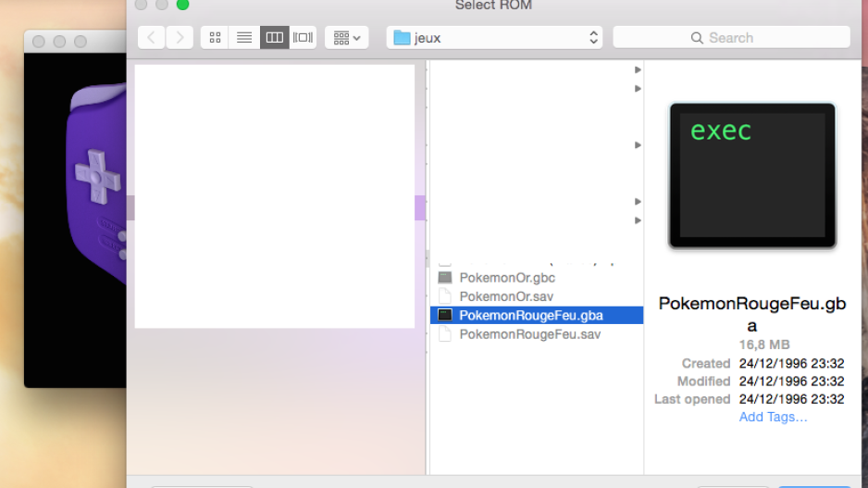The image size is (868, 488).
Task: Click the large exec preview thumbnail
Action: coord(752,176)
